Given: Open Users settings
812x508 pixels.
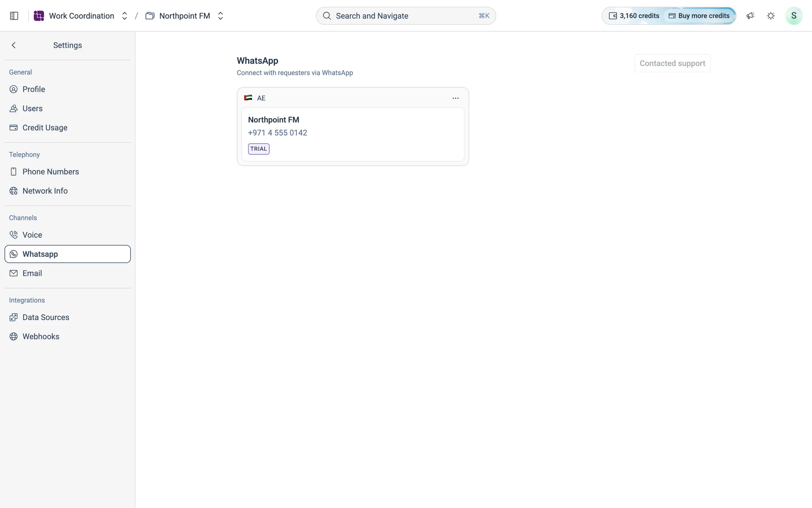Looking at the screenshot, I should pos(67,109).
